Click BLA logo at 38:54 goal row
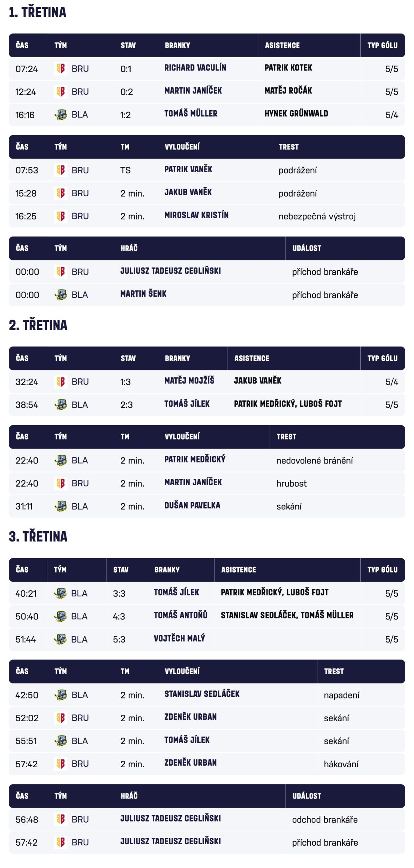Screen dimensions: 414x868 tap(61, 405)
